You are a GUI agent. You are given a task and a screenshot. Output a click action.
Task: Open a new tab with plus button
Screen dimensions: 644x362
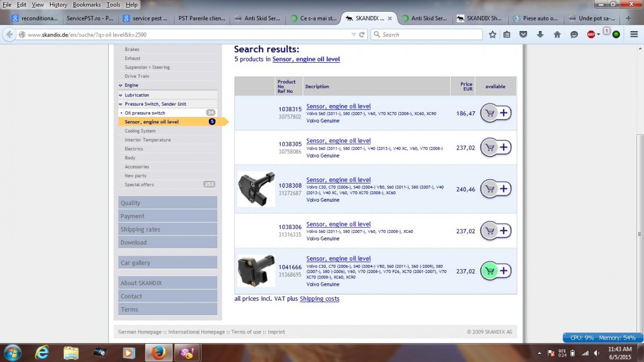pos(628,18)
